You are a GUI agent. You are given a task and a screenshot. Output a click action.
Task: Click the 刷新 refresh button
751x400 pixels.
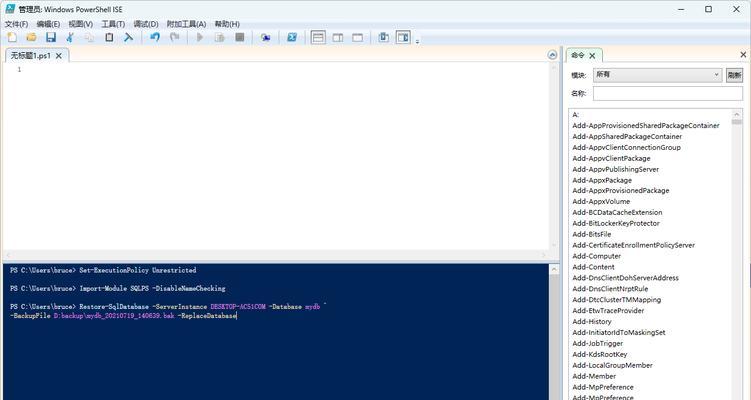tap(734, 75)
